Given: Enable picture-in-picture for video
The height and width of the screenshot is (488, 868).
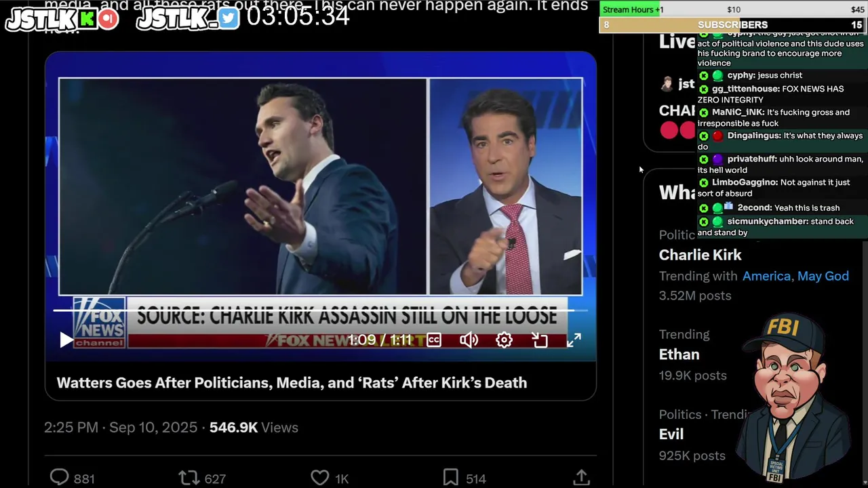Looking at the screenshot, I should coord(540,340).
